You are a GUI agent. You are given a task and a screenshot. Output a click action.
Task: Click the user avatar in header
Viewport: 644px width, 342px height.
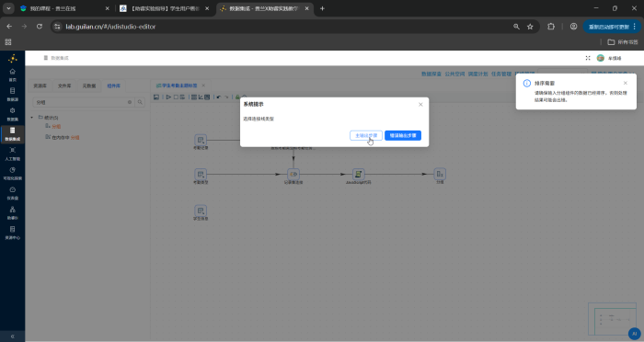pyautogui.click(x=601, y=58)
